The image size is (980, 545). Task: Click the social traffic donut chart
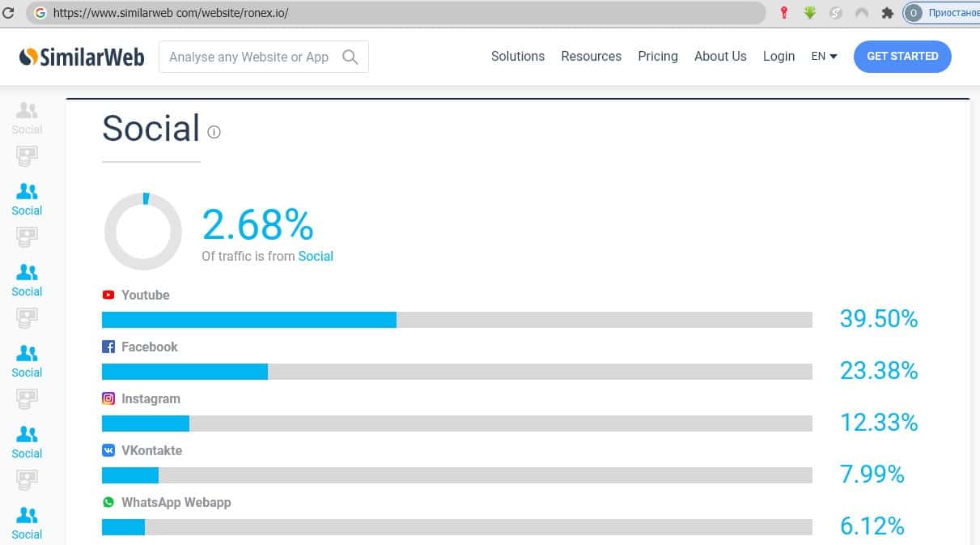pos(143,232)
